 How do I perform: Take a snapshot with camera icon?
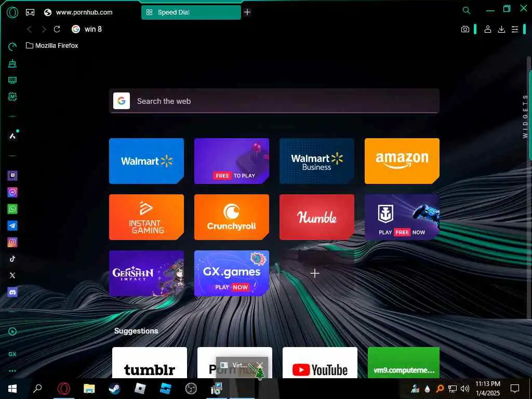(x=465, y=29)
